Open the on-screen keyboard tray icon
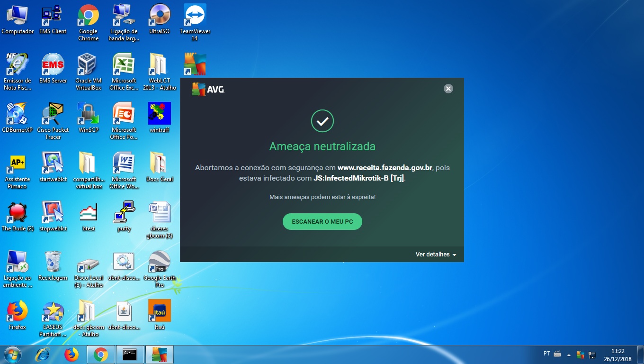The width and height of the screenshot is (644, 364). (557, 354)
